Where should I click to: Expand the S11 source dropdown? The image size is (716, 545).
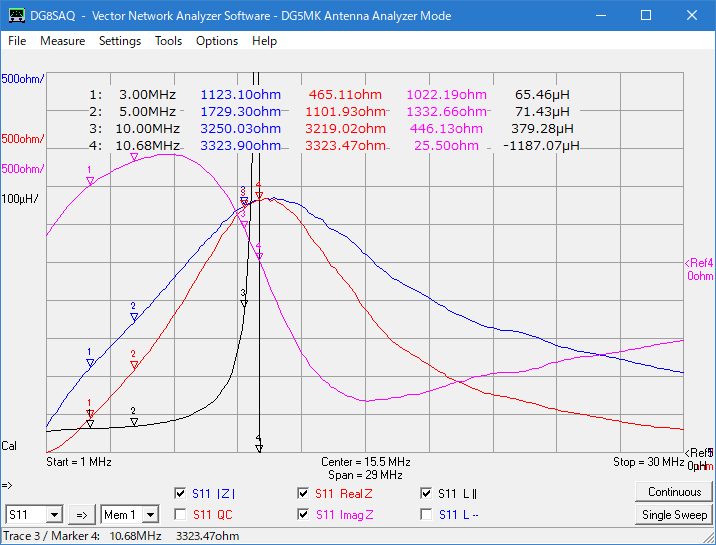pos(54,515)
